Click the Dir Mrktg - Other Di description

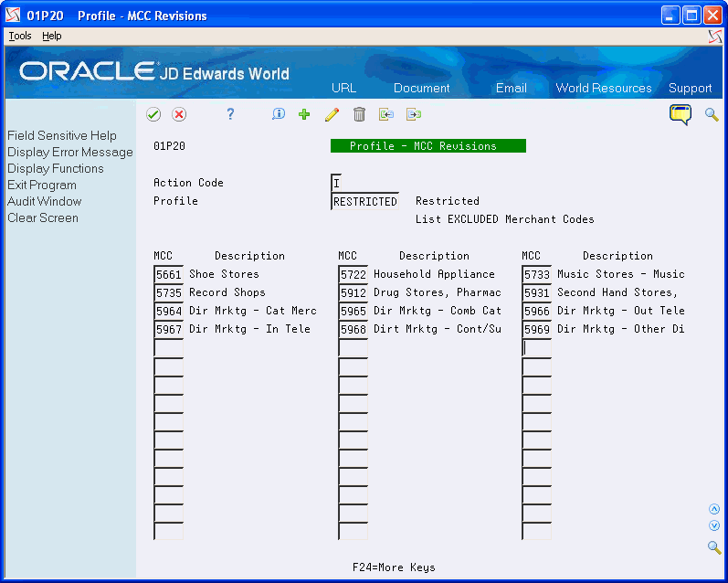coord(621,329)
